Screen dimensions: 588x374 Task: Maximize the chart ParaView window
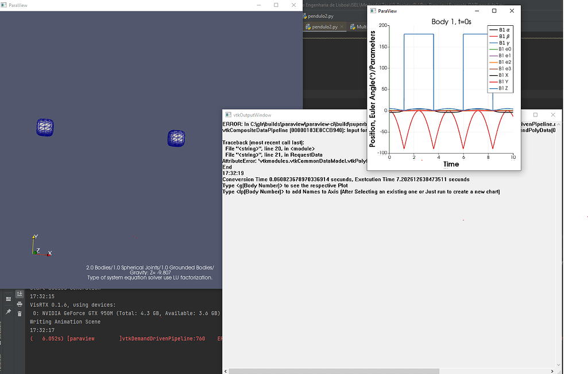click(x=494, y=11)
